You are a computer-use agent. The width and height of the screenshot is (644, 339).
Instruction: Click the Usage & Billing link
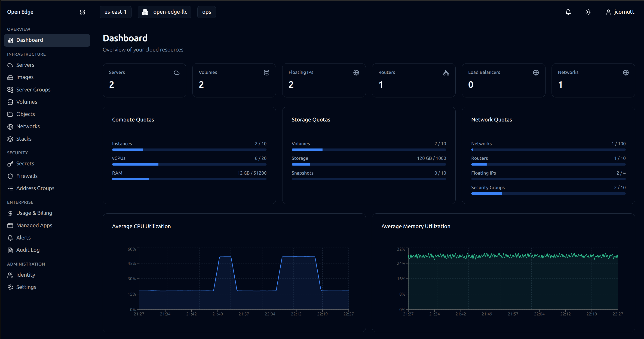pyautogui.click(x=34, y=213)
